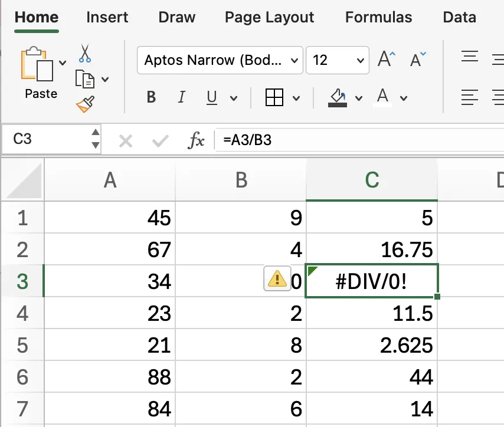The width and height of the screenshot is (504, 427).
Task: Click the Select All corner triangle
Action: pyautogui.click(x=24, y=180)
